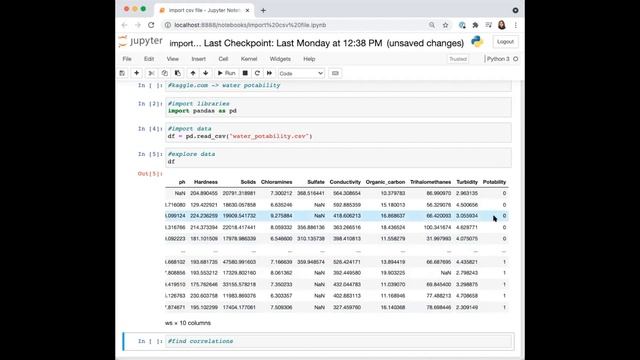This screenshot has height=360, width=640.
Task: Click the import pandas code cell
Action: (338, 107)
